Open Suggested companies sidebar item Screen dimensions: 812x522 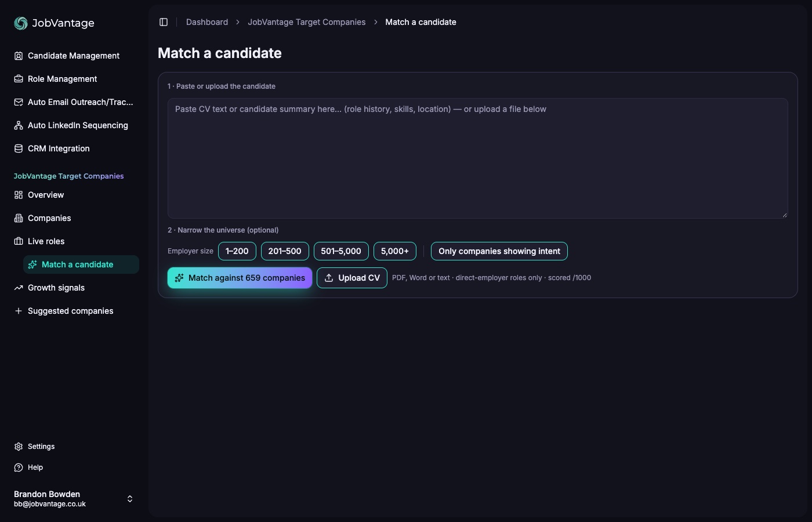(74, 311)
